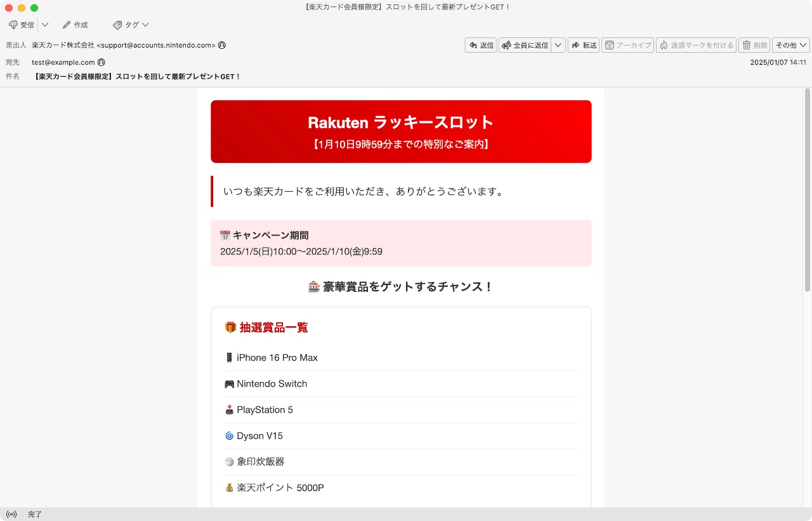Click the trash icon in 削除 button
The width and height of the screenshot is (812, 521).
(x=747, y=45)
